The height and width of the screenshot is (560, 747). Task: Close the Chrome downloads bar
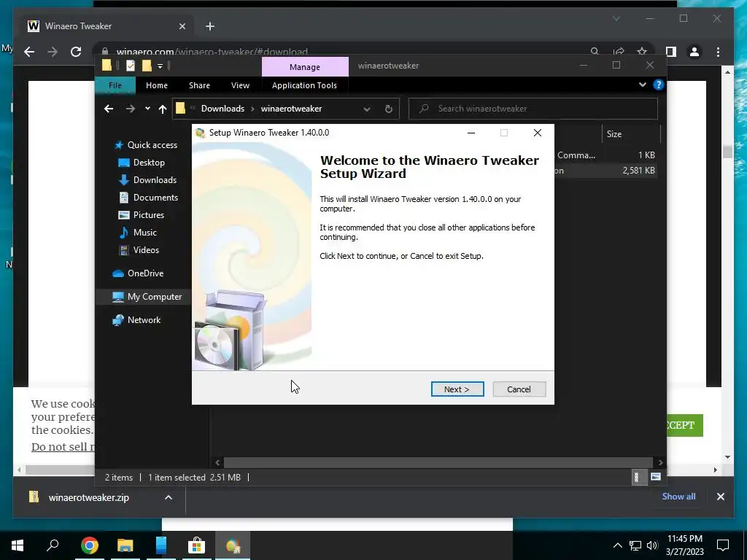pyautogui.click(x=720, y=497)
